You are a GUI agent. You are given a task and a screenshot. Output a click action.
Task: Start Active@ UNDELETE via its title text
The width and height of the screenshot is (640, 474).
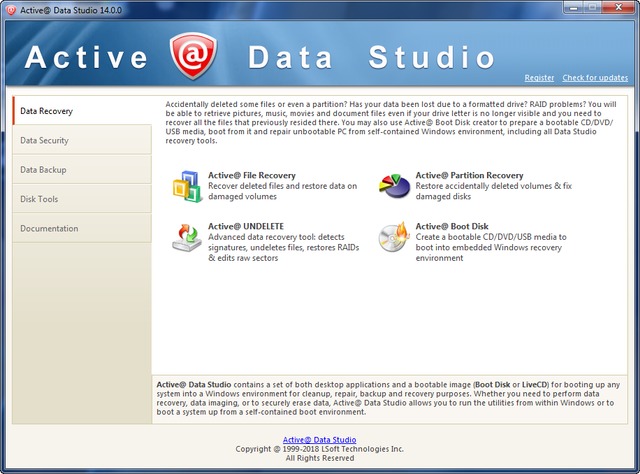tap(249, 226)
